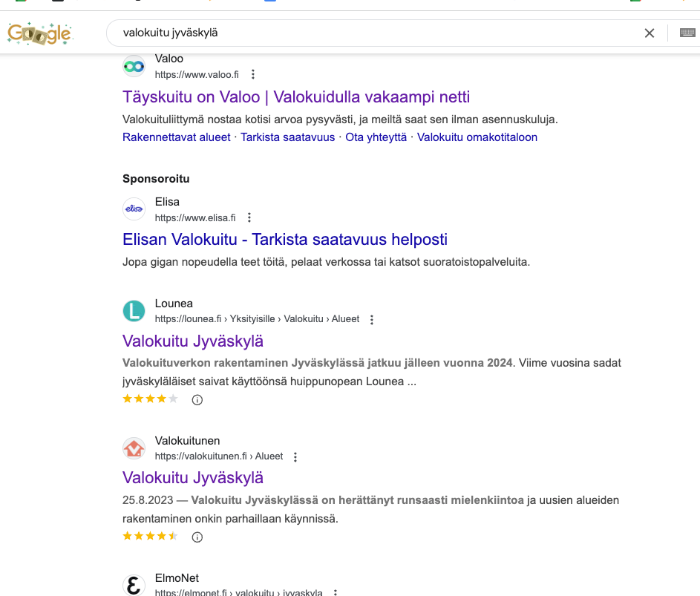The width and height of the screenshot is (700, 596).
Task: Click the Valokuitunen site favicon
Action: [x=134, y=448]
